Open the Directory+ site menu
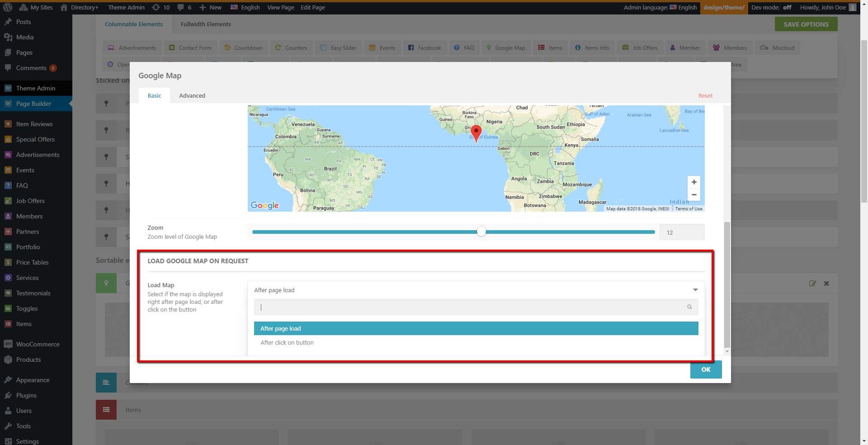The width and height of the screenshot is (868, 445). point(80,7)
